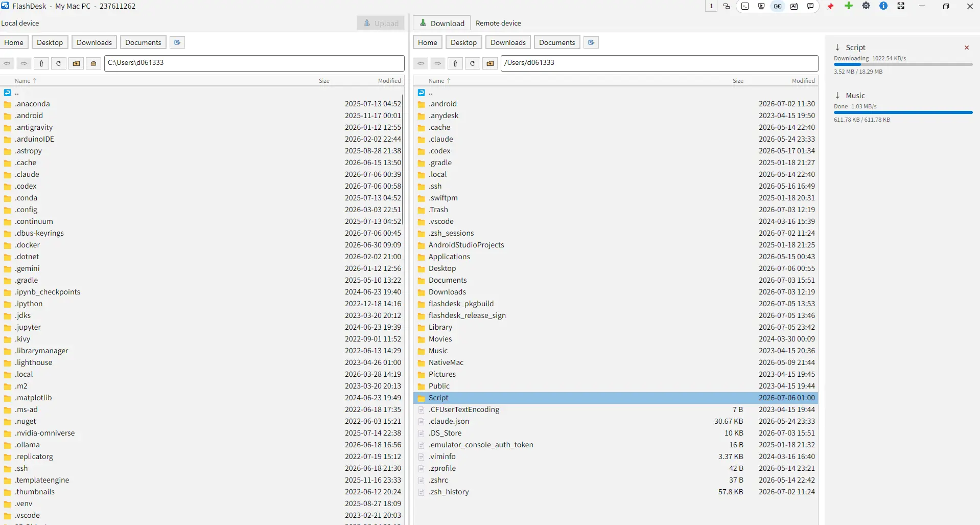This screenshot has width=980, height=525.
Task: Refresh the local device file list
Action: tap(59, 63)
